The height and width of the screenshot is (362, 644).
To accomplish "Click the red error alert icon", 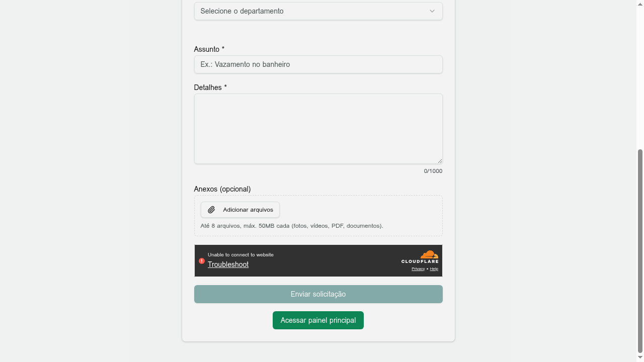I will click(x=202, y=261).
